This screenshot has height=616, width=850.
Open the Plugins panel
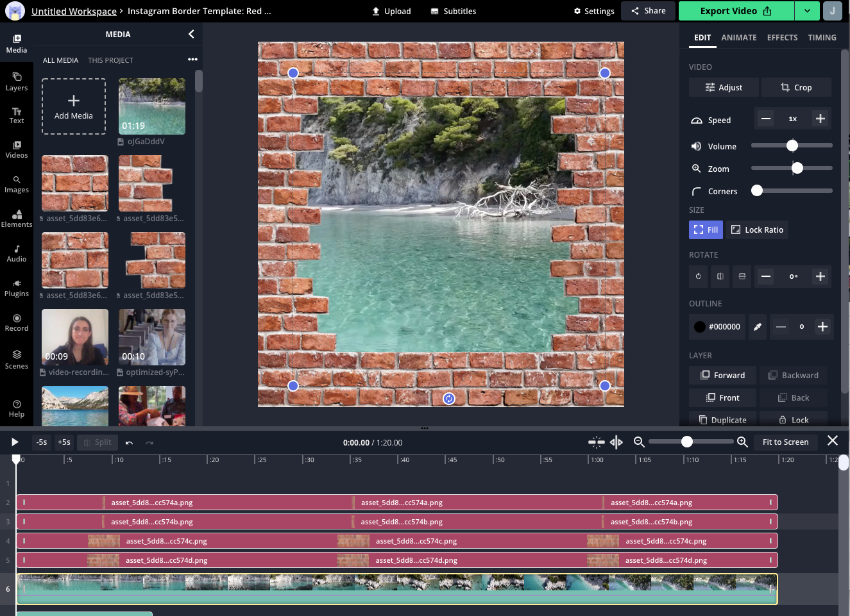[x=17, y=288]
